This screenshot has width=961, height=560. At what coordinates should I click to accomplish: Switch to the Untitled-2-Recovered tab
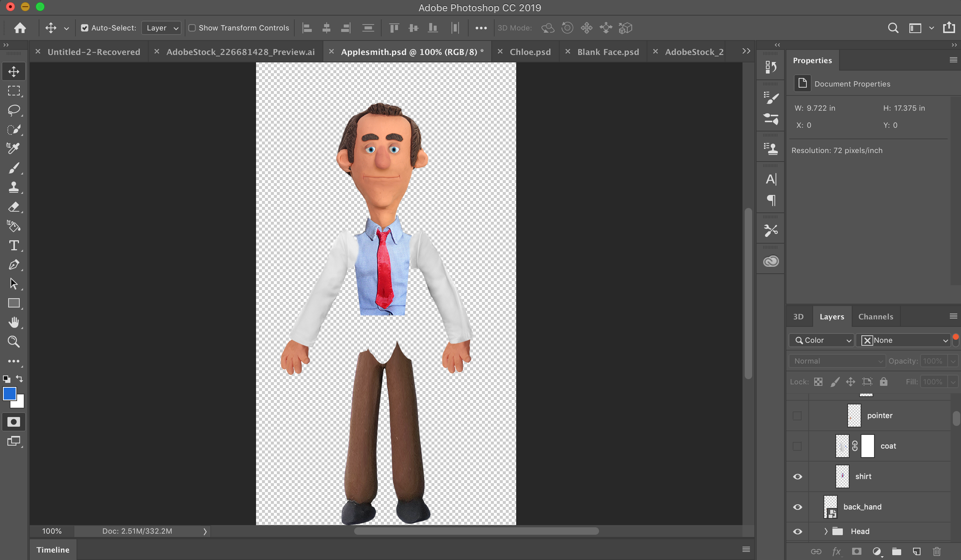click(x=94, y=52)
